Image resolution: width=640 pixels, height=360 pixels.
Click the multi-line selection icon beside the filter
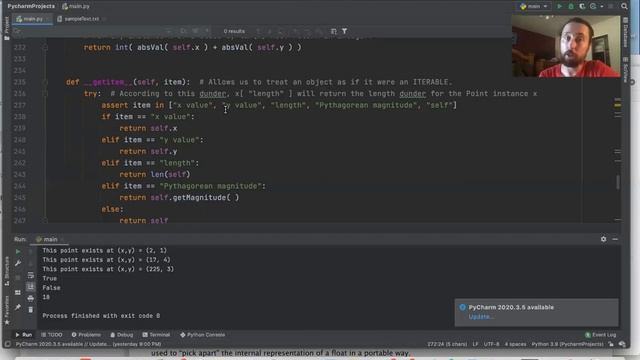click(333, 31)
